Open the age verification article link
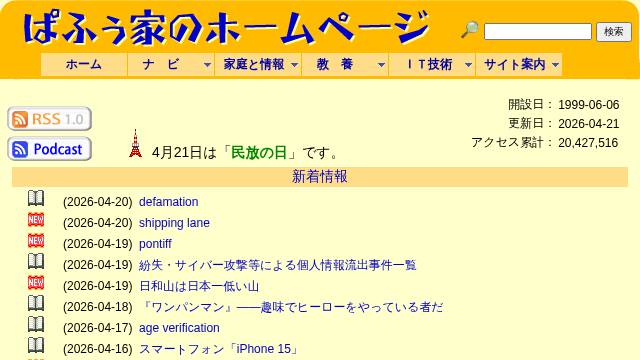This screenshot has height=360, width=640. 179,328
